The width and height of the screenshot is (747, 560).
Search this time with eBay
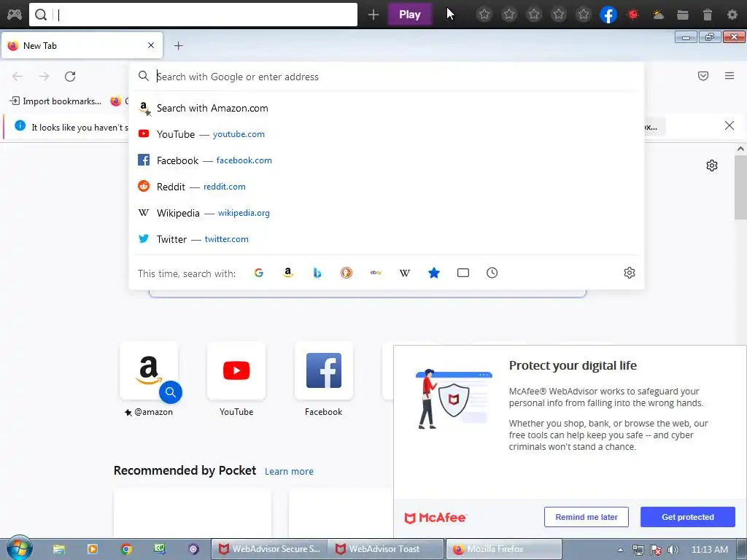point(376,273)
